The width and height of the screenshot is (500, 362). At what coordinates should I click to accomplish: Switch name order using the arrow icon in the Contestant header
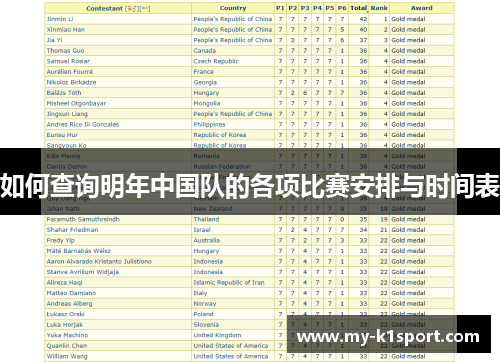coord(145,9)
